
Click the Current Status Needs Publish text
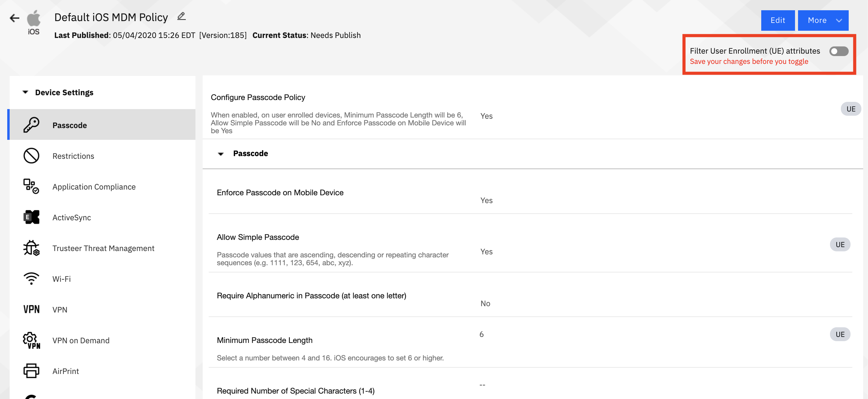306,35
